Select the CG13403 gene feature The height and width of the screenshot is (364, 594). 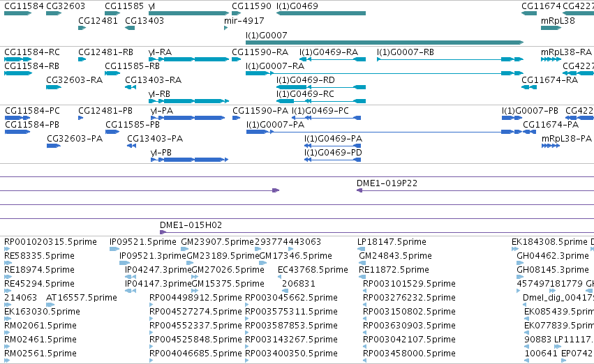tap(130, 28)
